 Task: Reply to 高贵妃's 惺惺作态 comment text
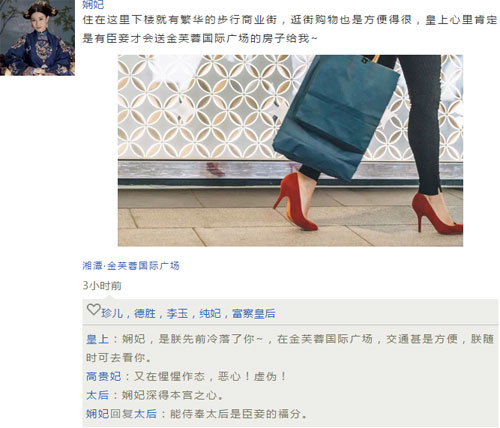(x=210, y=377)
